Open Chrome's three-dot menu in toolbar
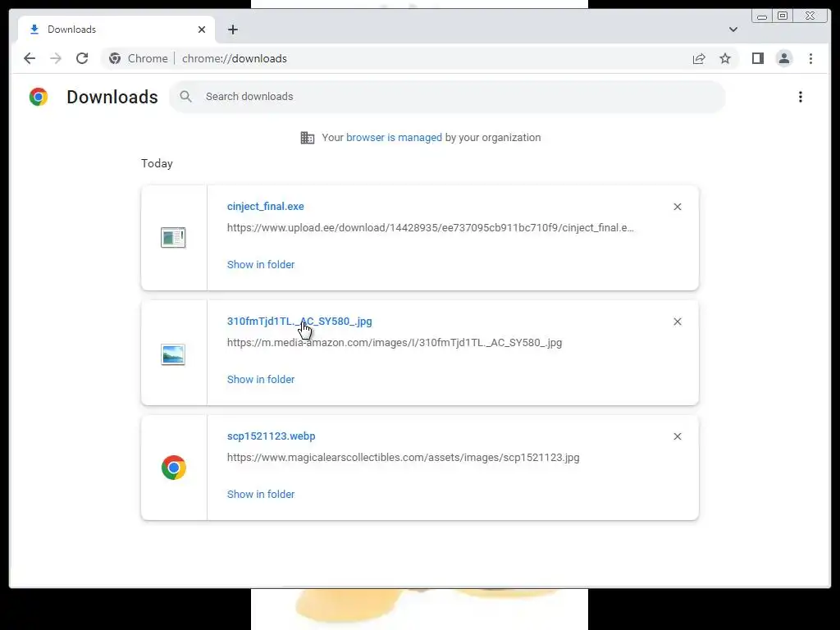Screen dimensions: 840x630 point(810,58)
